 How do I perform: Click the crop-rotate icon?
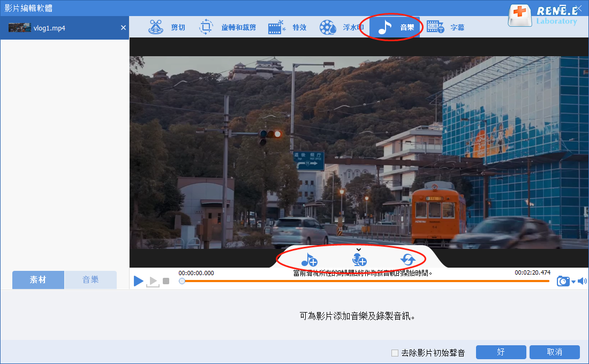206,27
